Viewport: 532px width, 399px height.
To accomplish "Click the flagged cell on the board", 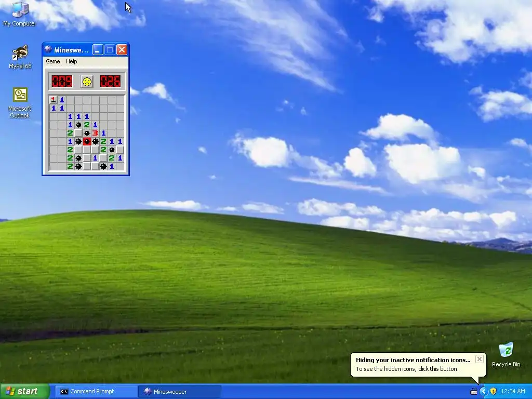I will click(x=54, y=100).
